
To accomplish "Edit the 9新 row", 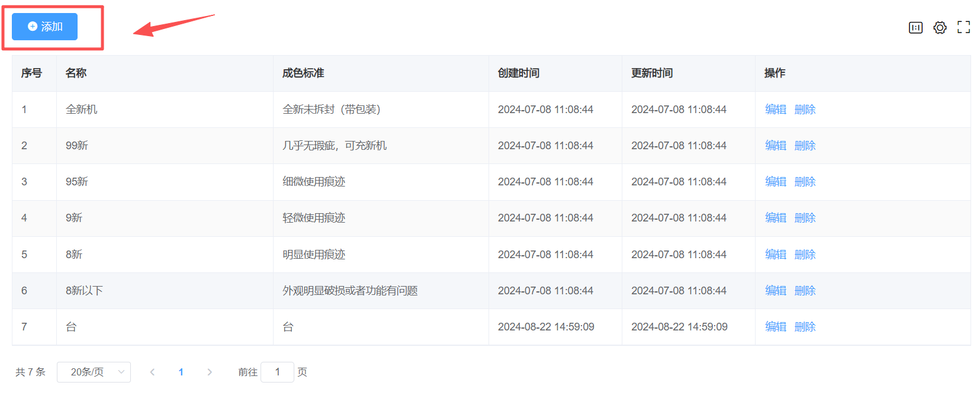I will pyautogui.click(x=775, y=218).
